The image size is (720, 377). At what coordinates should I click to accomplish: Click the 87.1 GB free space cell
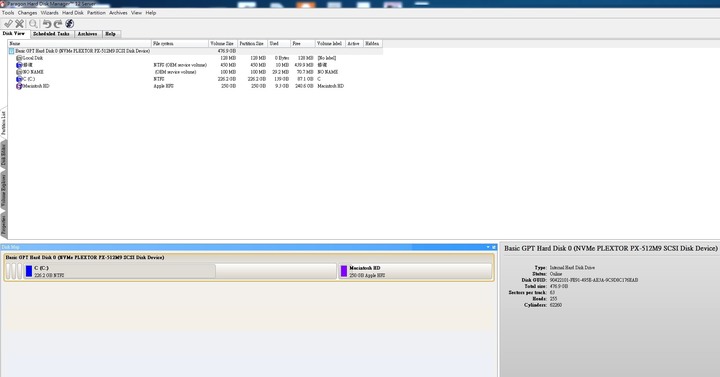(305, 79)
